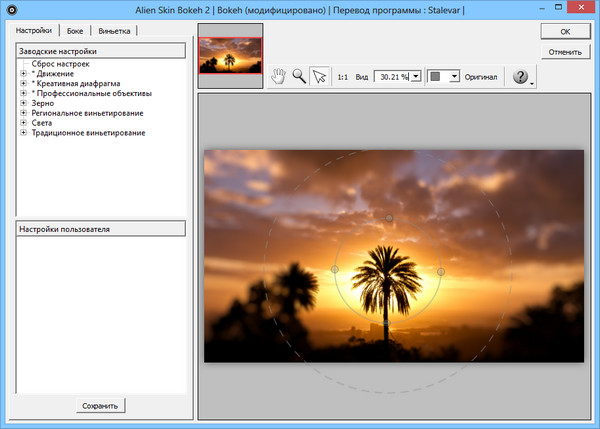The width and height of the screenshot is (600, 429).
Task: Switch to the Виньетка tab
Action: (x=113, y=31)
